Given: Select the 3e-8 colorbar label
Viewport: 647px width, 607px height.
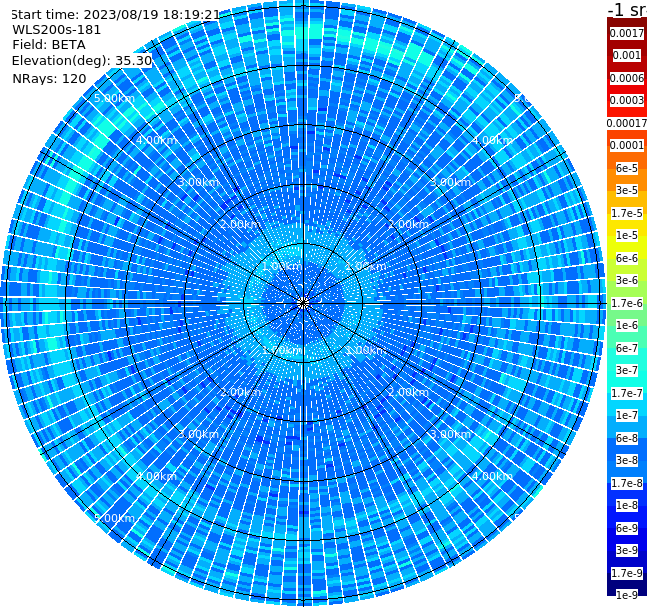Looking at the screenshot, I should [x=627, y=460].
